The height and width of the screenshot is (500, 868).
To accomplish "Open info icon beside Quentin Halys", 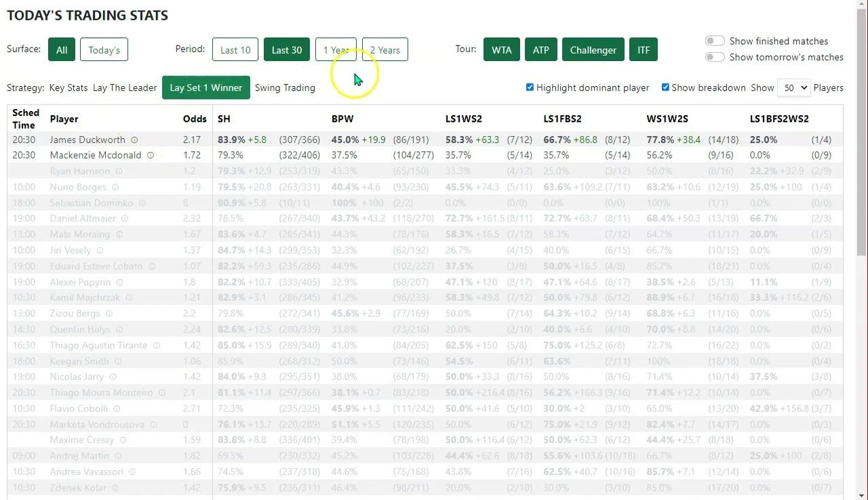I will tap(119, 330).
